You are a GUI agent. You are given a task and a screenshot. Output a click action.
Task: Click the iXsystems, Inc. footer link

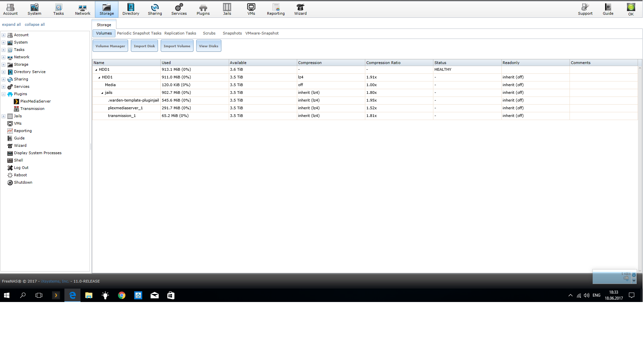point(55,281)
